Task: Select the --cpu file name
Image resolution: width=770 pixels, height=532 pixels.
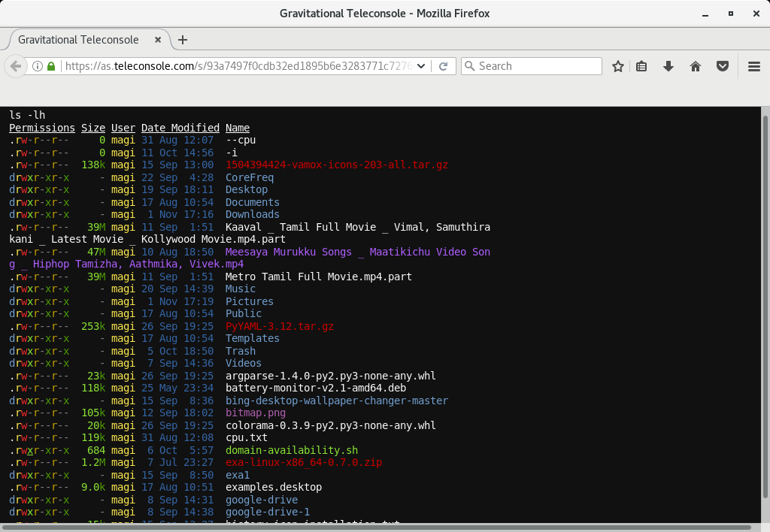Action: tap(241, 141)
